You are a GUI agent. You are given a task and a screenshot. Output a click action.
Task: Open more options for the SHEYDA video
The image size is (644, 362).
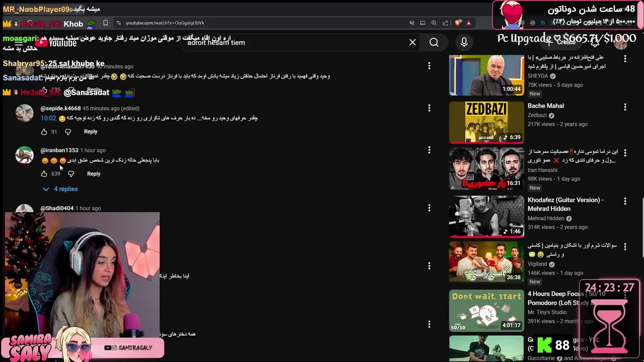tap(625, 59)
